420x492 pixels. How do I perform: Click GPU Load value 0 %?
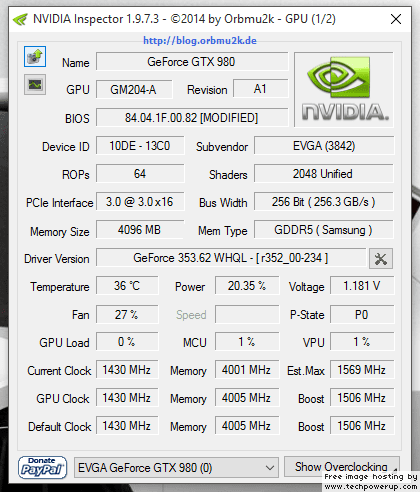click(127, 342)
